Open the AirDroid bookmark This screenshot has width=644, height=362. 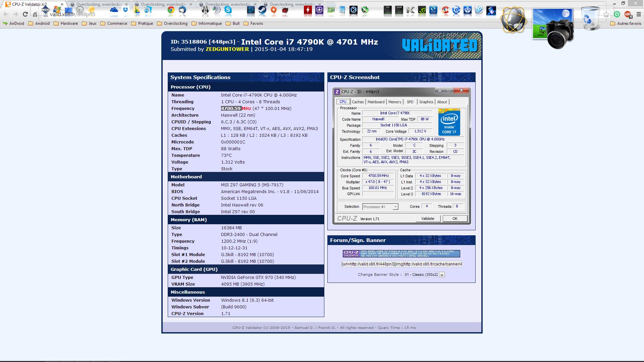pyautogui.click(x=13, y=23)
